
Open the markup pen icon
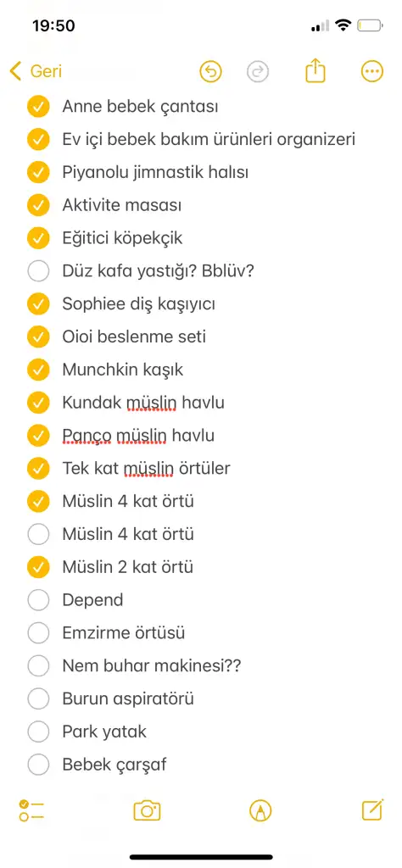point(260,811)
